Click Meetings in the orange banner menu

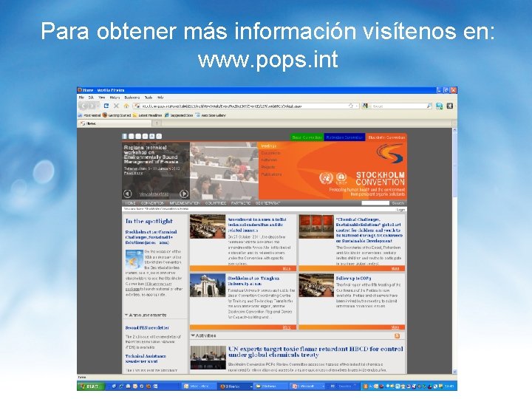269,146
